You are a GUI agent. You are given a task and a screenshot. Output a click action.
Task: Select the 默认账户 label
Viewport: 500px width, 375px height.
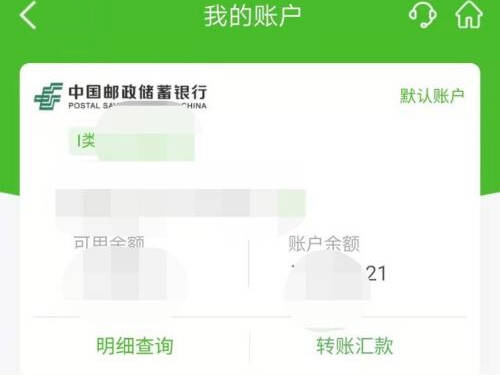[432, 96]
